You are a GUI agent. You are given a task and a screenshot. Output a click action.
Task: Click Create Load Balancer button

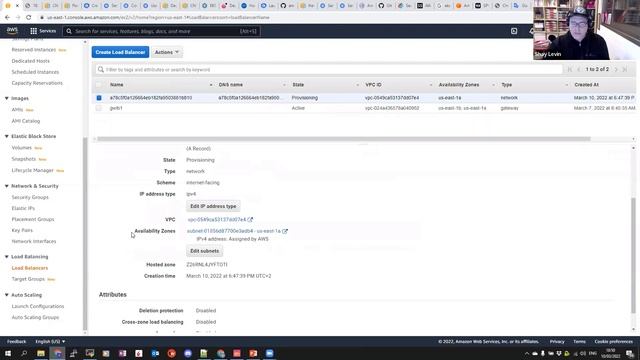pyautogui.click(x=120, y=52)
